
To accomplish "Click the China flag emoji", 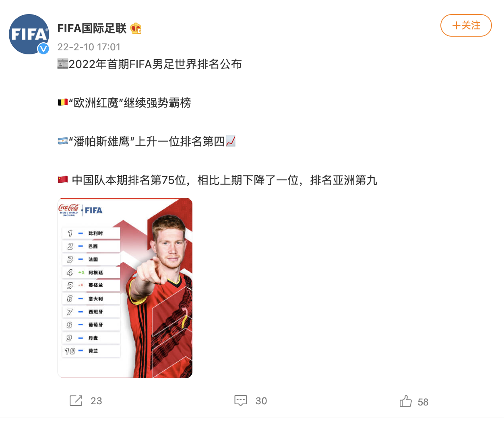I will click(62, 180).
